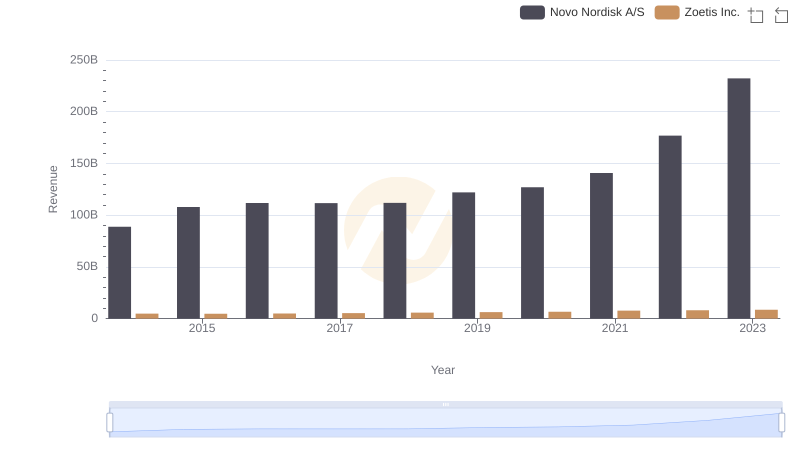Click the '2017' x-axis label
Screen dimensions: 800x461
pyautogui.click(x=340, y=328)
